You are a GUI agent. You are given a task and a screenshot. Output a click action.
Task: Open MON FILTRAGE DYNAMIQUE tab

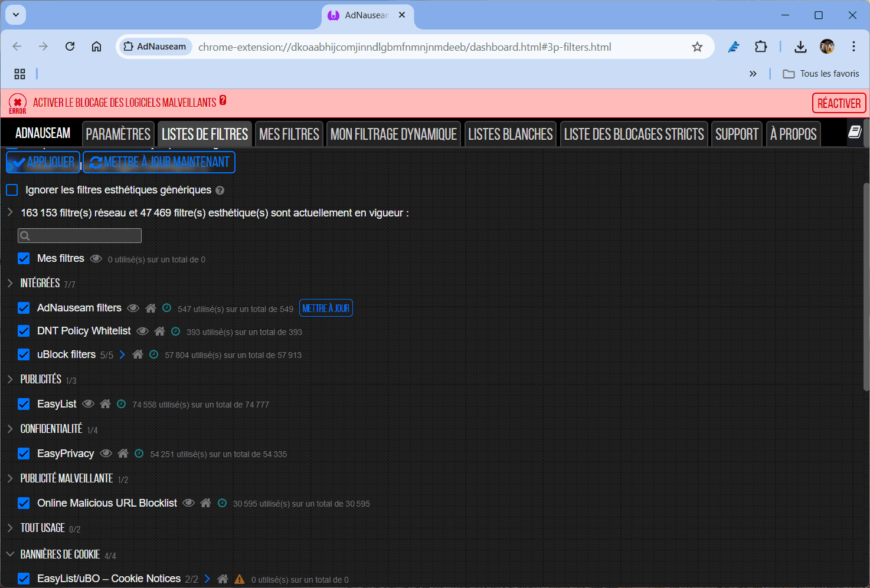coord(394,134)
